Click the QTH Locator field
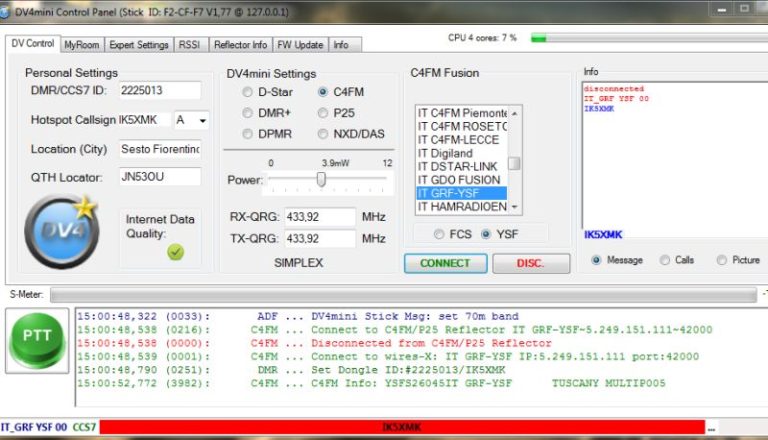The image size is (768, 440). (160, 177)
